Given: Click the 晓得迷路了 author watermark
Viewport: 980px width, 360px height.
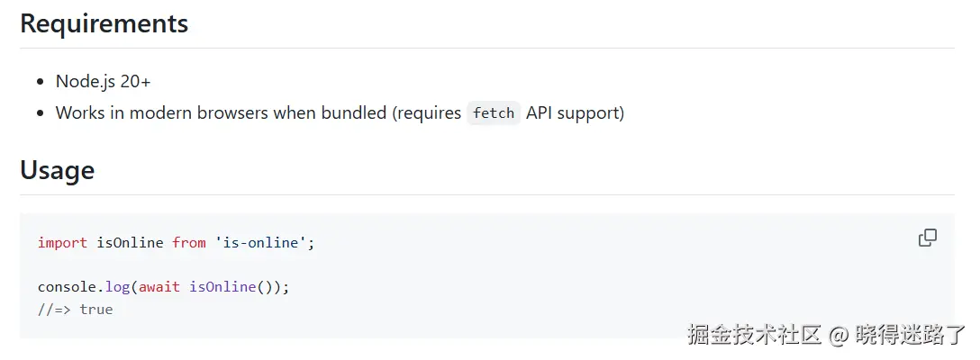Looking at the screenshot, I should 910,337.
